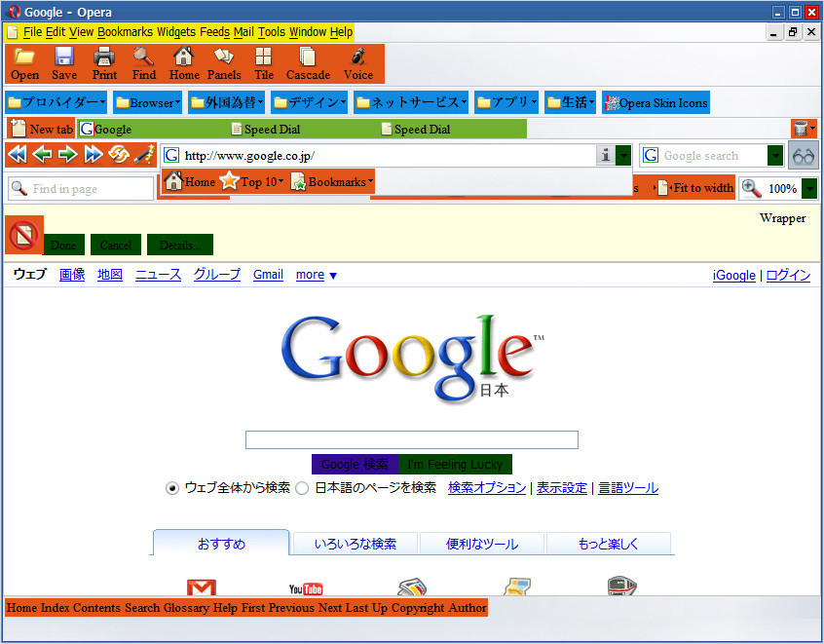Switch to the Google tab
824x644 pixels.
[x=152, y=129]
